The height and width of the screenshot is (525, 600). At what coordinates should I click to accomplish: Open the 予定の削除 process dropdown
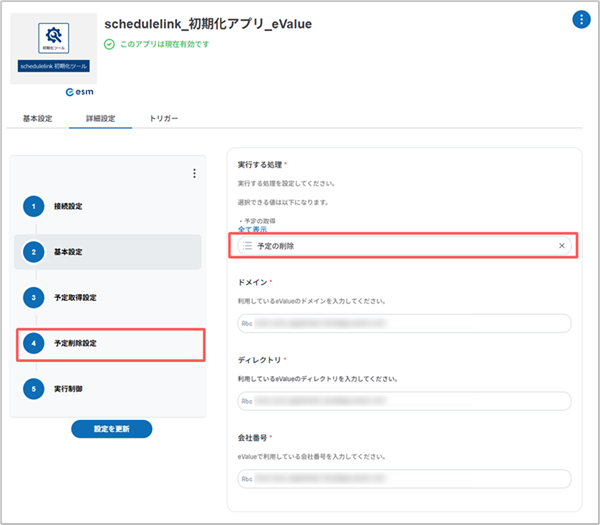pos(400,246)
